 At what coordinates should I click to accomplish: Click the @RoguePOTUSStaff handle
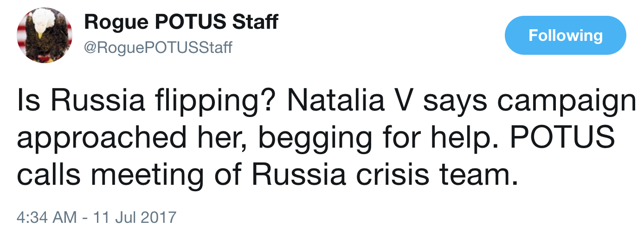tap(158, 47)
